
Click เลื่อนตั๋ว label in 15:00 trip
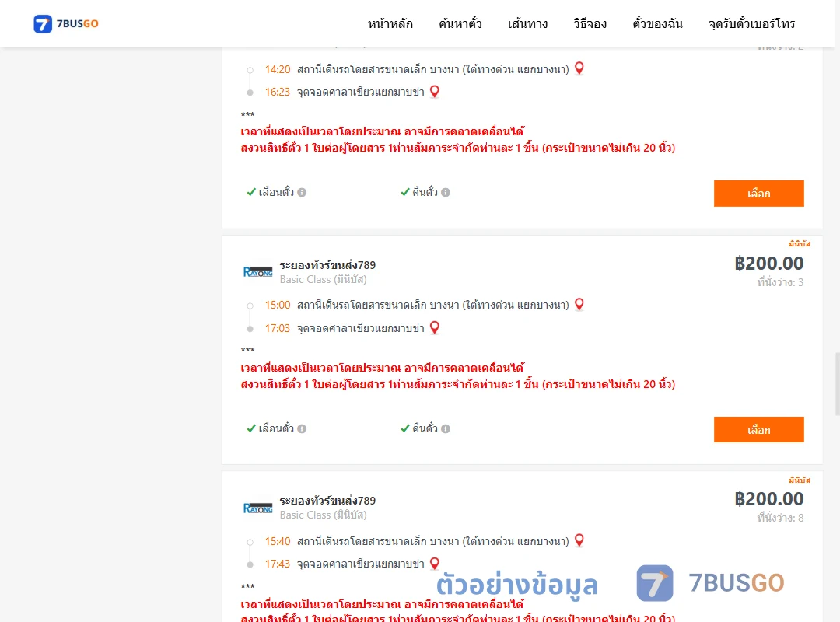tap(276, 428)
